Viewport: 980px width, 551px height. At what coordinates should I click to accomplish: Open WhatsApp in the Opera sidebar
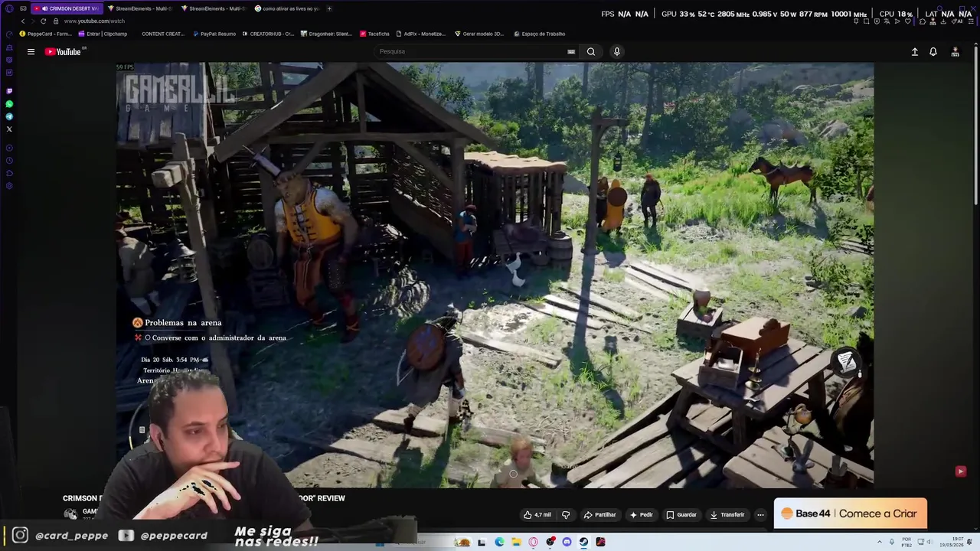tap(9, 104)
